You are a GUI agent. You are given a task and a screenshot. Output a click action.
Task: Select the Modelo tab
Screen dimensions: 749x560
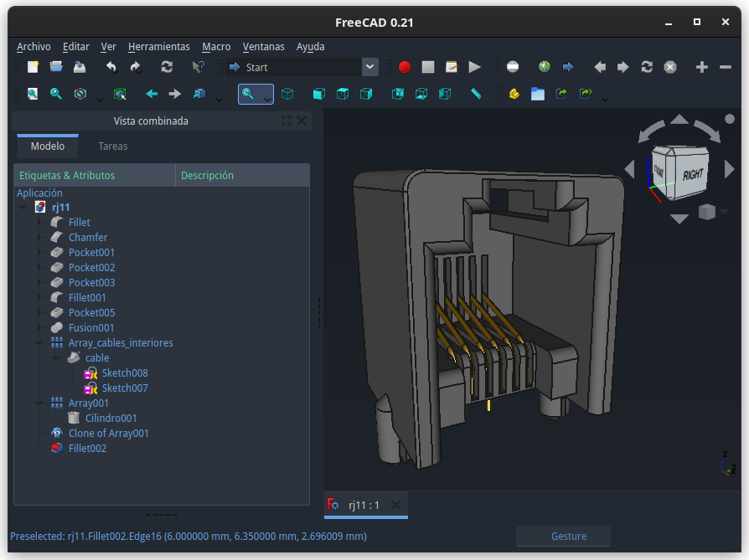[48, 146]
